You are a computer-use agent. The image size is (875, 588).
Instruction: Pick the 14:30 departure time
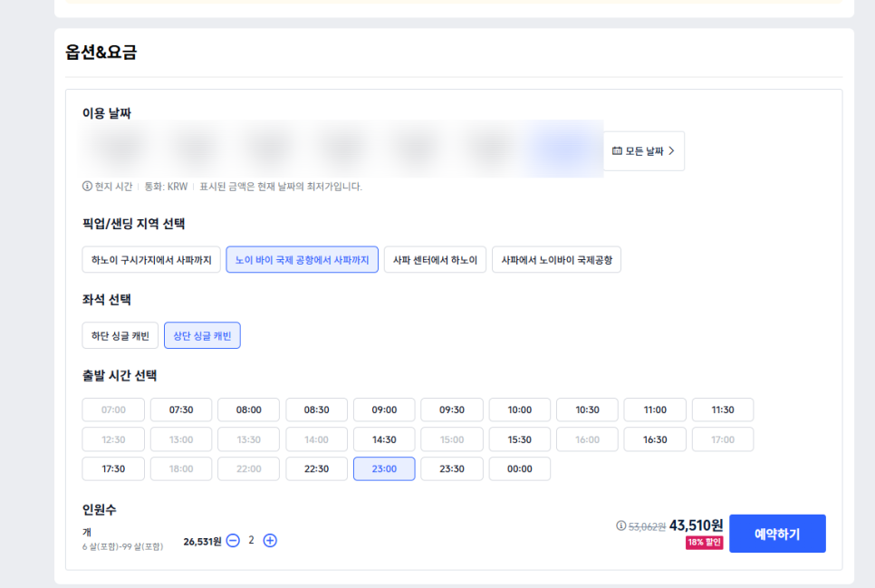coord(384,439)
